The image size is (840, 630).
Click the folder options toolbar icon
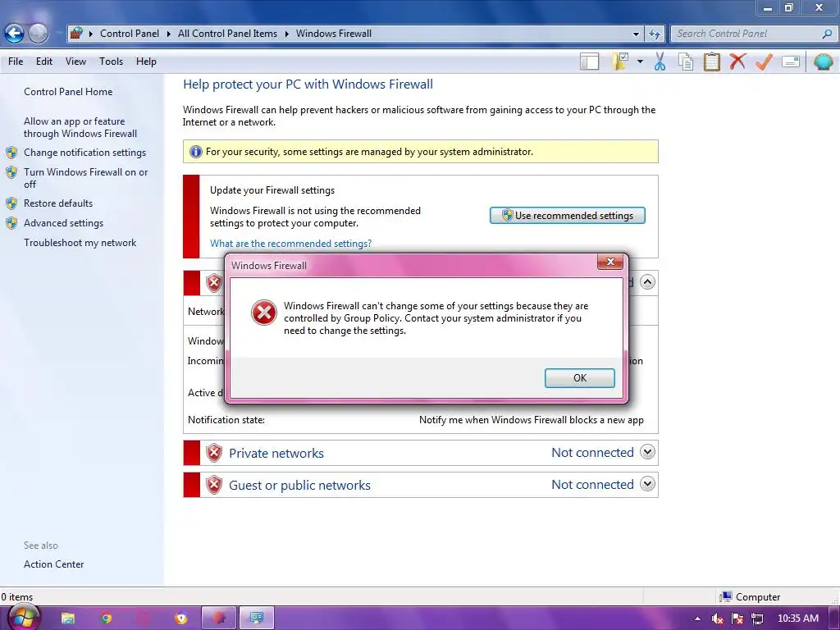tap(620, 62)
